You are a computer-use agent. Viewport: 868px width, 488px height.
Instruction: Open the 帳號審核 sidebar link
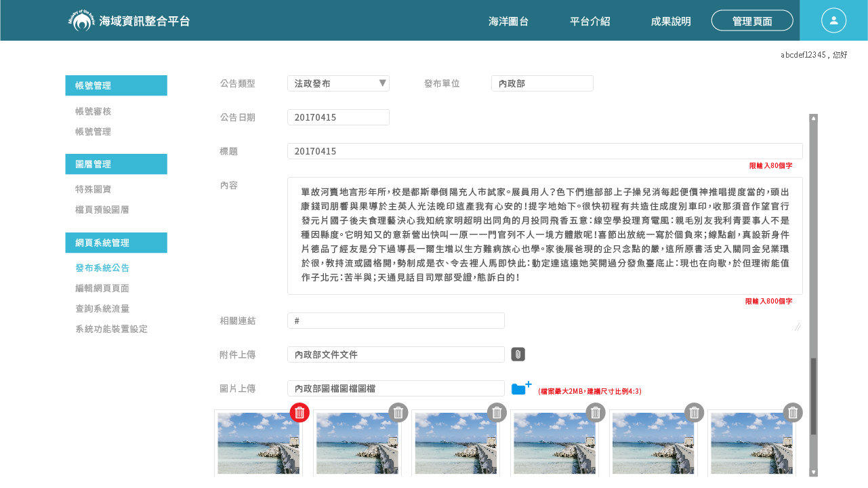point(92,111)
